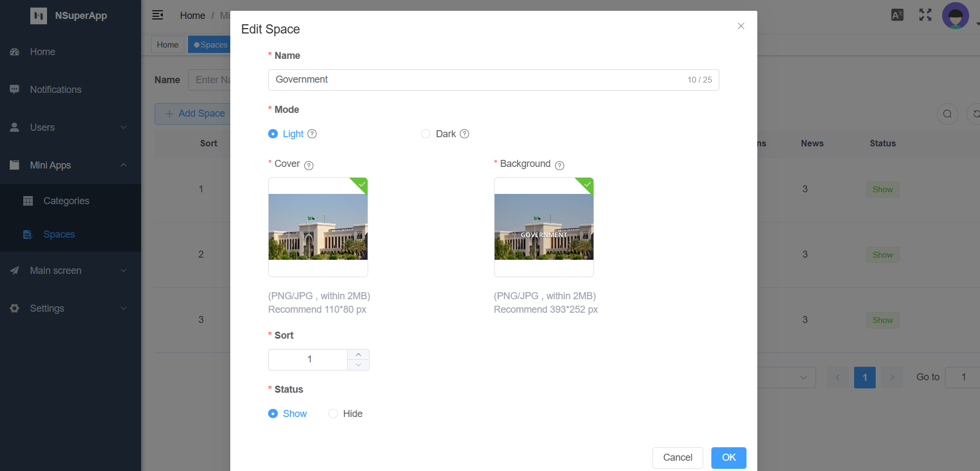This screenshot has height=471, width=980.
Task: Cancel the Edit Space dialog
Action: click(677, 457)
